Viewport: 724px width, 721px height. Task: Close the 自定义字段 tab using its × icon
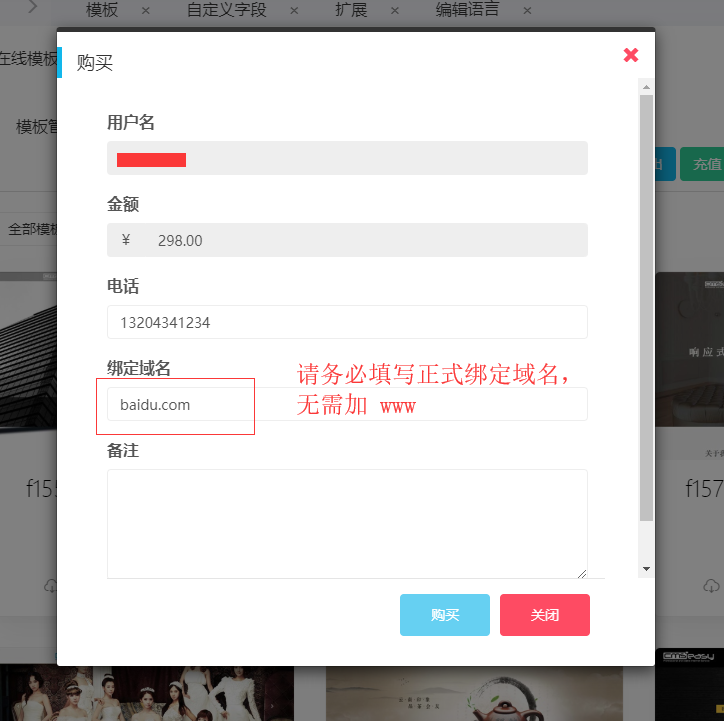(x=294, y=11)
